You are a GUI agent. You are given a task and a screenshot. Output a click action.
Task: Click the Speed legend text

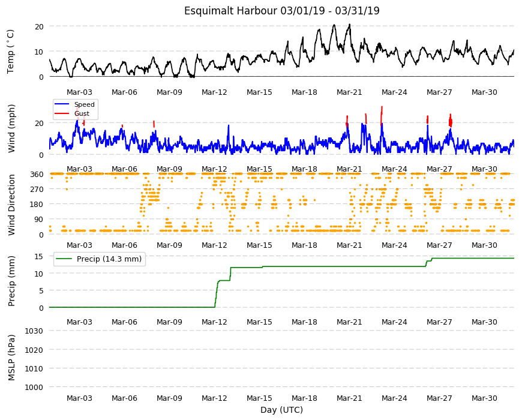[85, 104]
